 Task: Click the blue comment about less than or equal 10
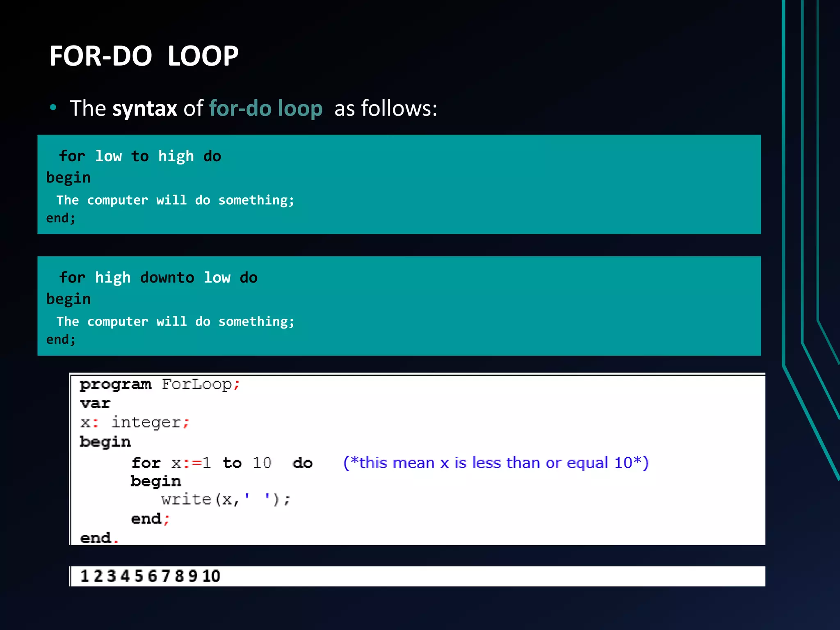pos(495,463)
